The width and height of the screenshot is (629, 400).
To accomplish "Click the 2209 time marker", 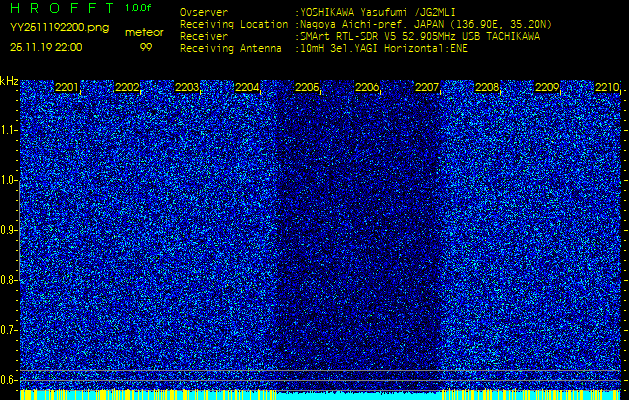I will 548,87.
